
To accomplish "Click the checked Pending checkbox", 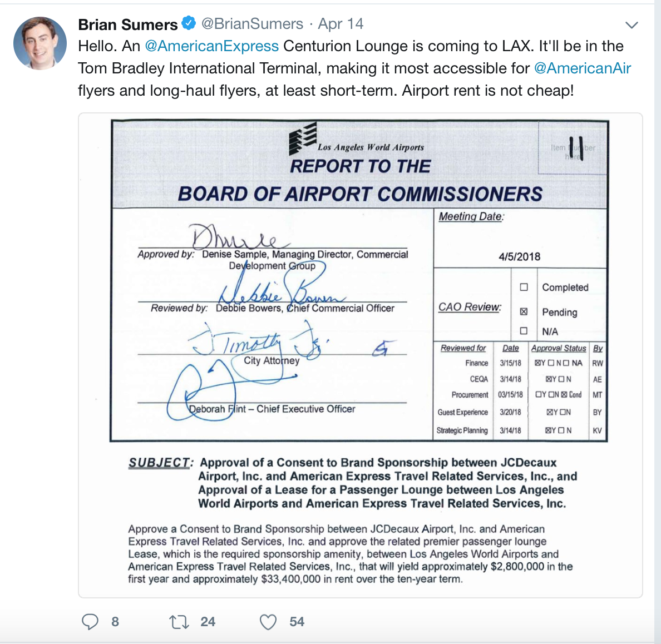I will tap(524, 311).
